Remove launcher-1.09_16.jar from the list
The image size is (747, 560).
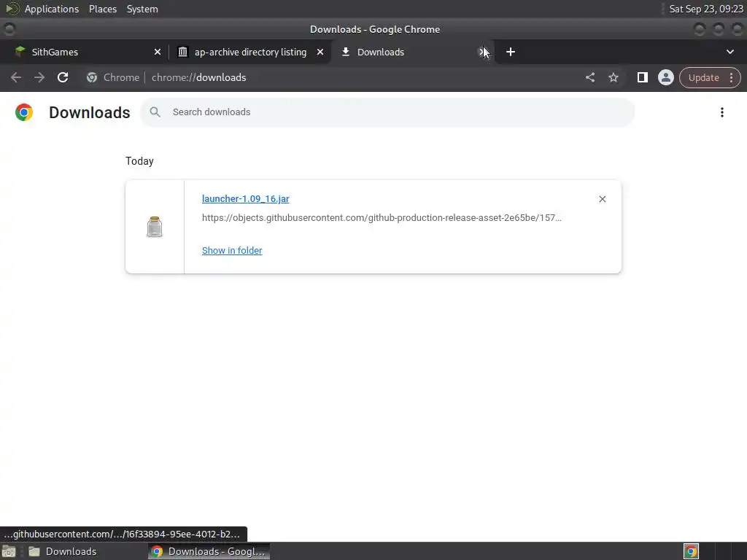[x=602, y=199]
